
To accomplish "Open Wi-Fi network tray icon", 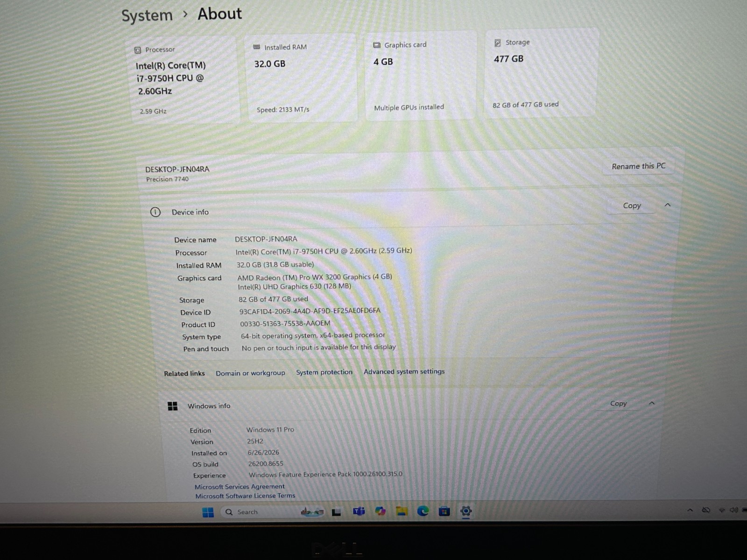I will 722,510.
